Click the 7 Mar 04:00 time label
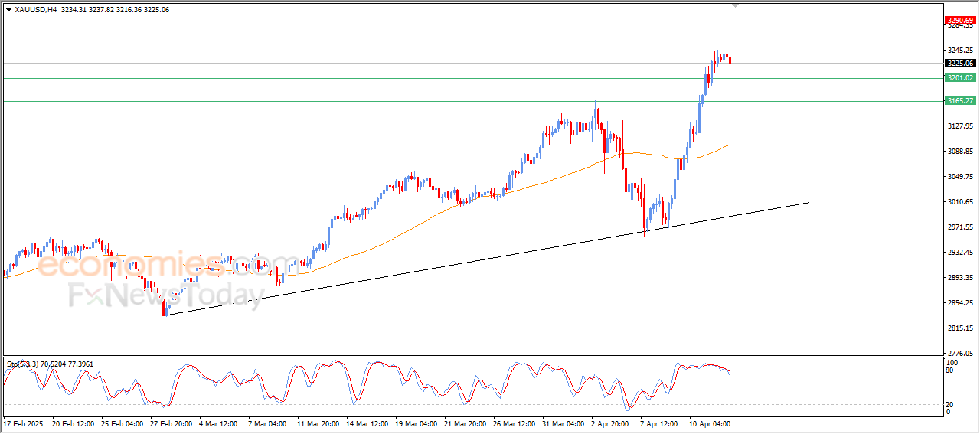980x434 pixels. click(x=269, y=423)
